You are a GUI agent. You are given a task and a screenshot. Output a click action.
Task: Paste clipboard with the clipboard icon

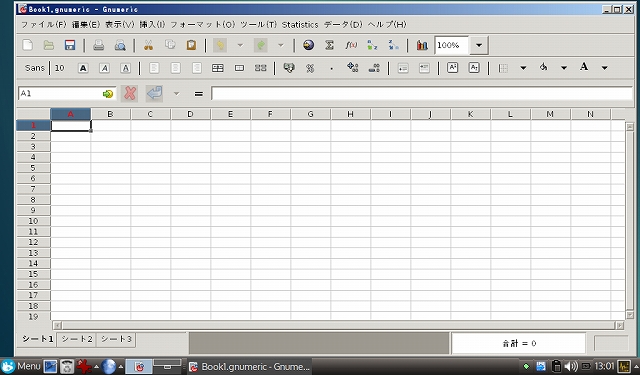click(191, 45)
